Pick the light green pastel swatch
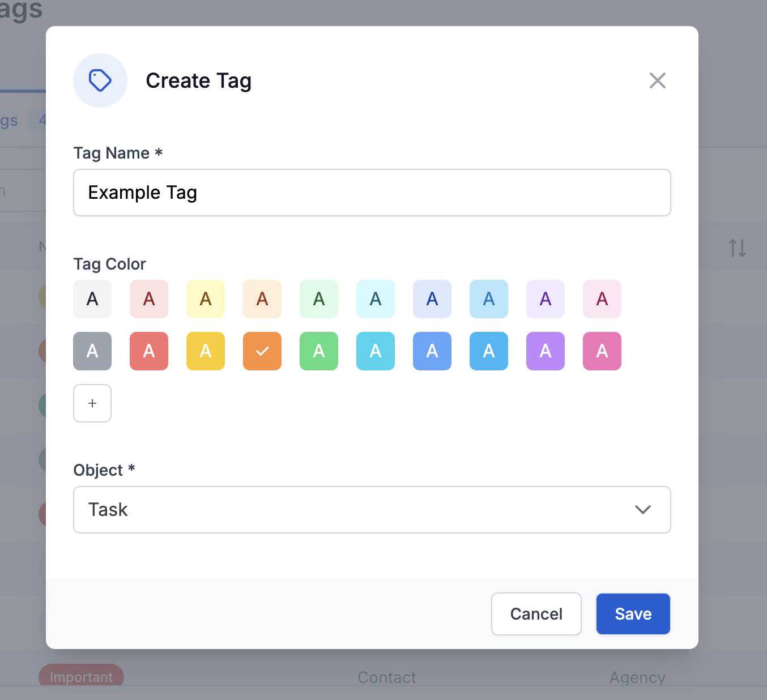This screenshot has height=700, width=767. pyautogui.click(x=319, y=299)
